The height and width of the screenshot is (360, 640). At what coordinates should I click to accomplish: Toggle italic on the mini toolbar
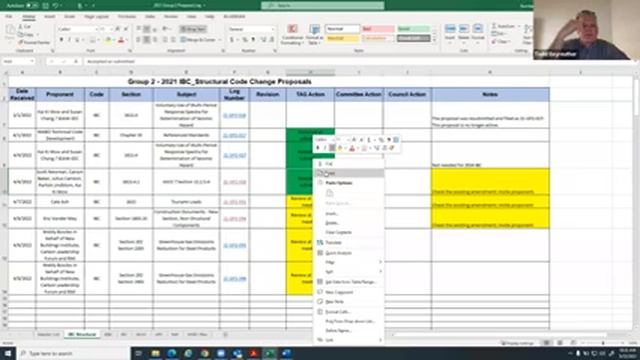tap(325, 148)
